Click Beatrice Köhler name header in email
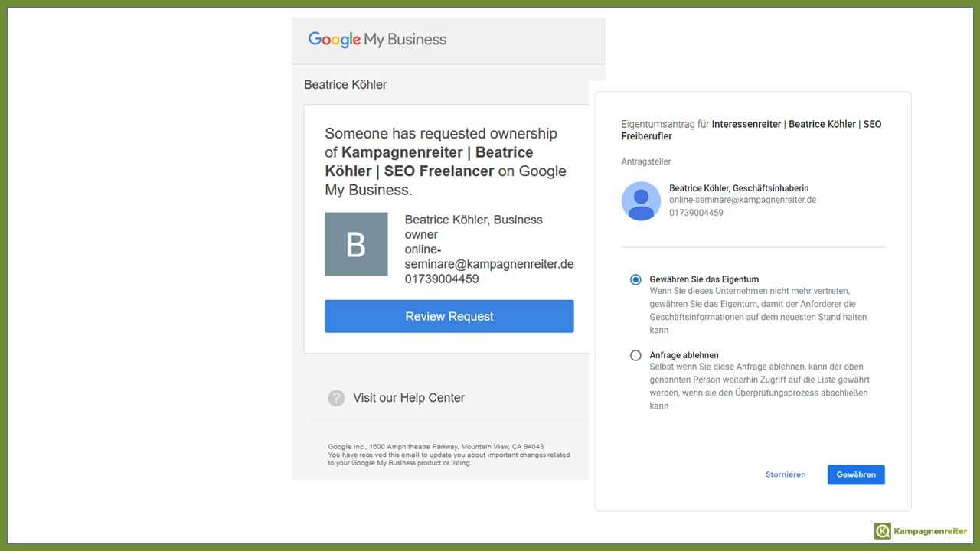The image size is (980, 551). tap(345, 85)
